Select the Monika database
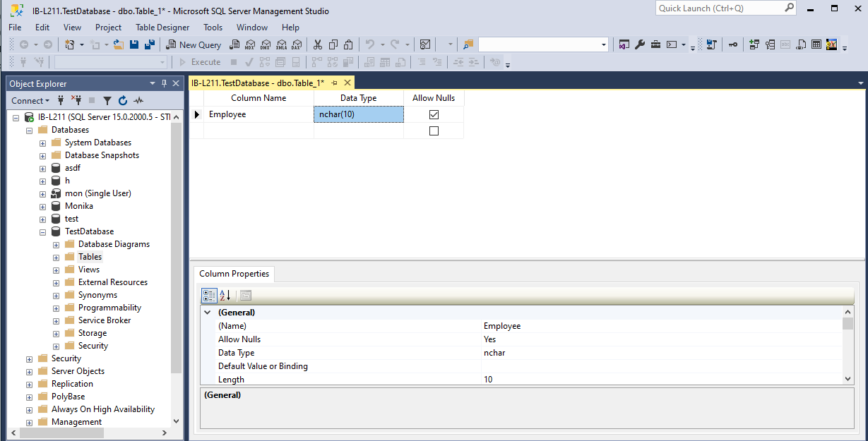 tap(78, 206)
